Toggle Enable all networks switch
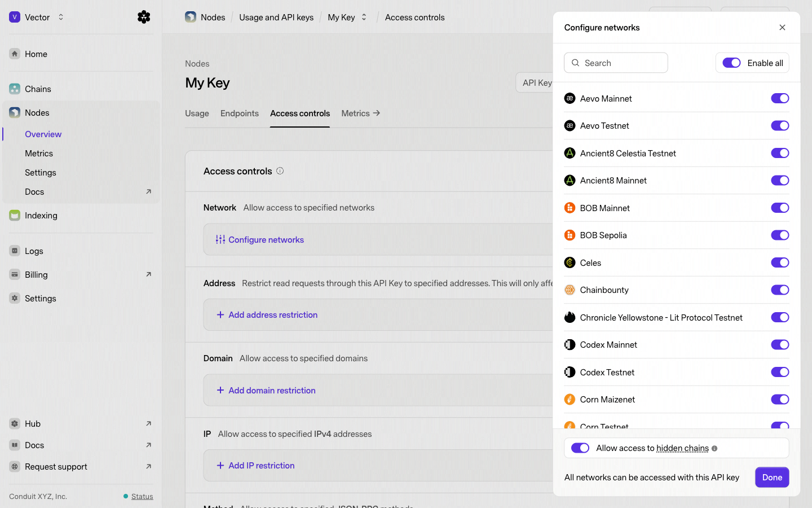Screen dimensions: 812x508 pyautogui.click(x=731, y=63)
